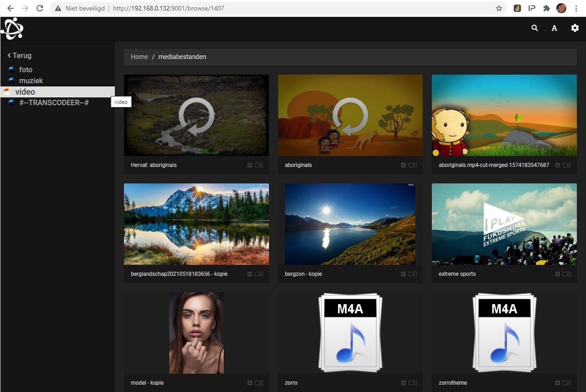586x392 pixels.
Task: Open the Chrome three-dot menu
Action: pos(576,8)
